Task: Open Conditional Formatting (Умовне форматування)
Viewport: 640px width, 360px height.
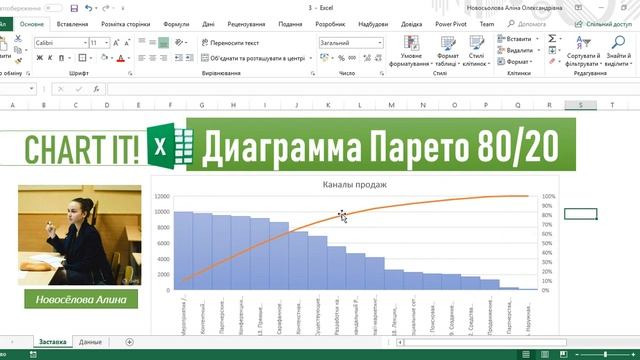Action: coord(411,51)
